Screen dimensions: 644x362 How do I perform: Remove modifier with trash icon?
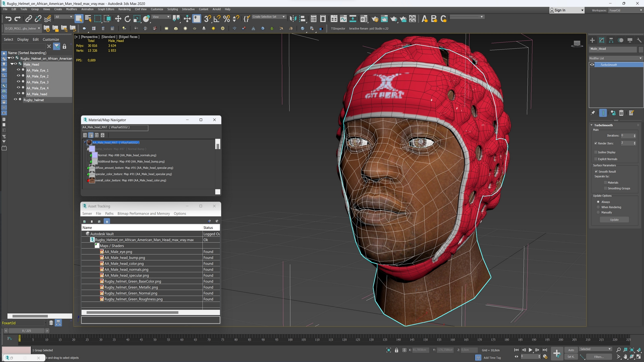(621, 113)
